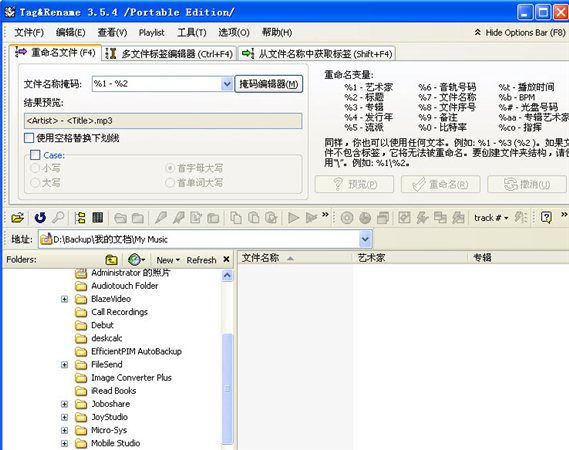Viewport: 569px width, 450px height.
Task: Open the file name mask dropdown
Action: (x=227, y=84)
